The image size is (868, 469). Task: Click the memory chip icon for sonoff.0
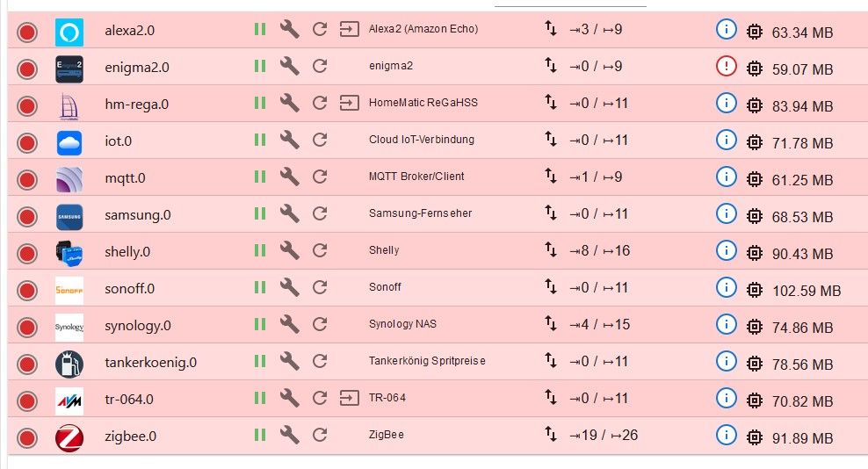pyautogui.click(x=754, y=289)
